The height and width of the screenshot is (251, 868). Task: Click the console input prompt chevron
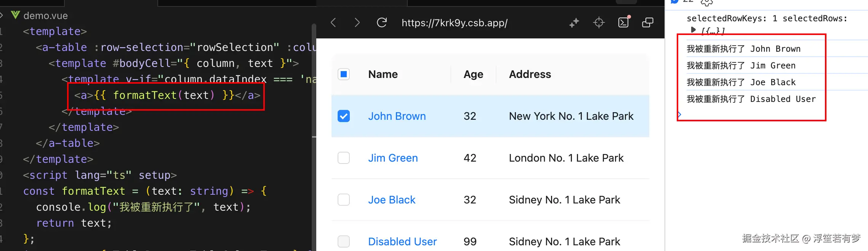pos(679,114)
